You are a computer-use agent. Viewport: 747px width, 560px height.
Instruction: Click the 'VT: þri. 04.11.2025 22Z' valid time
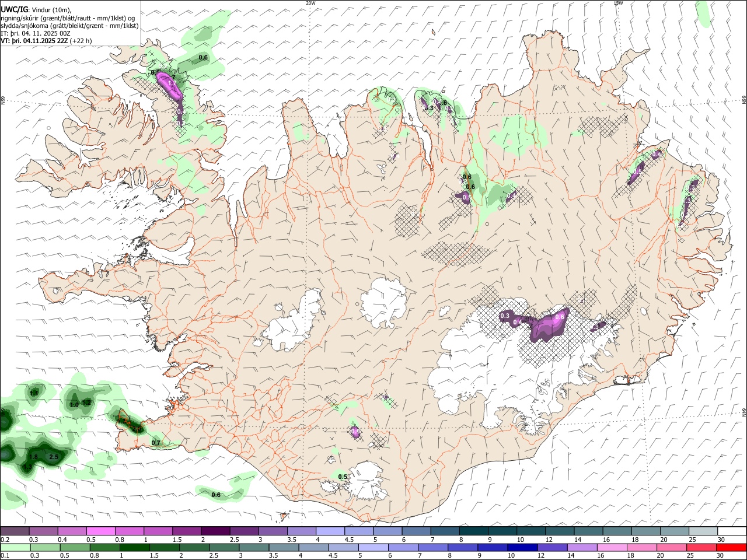pos(35,41)
